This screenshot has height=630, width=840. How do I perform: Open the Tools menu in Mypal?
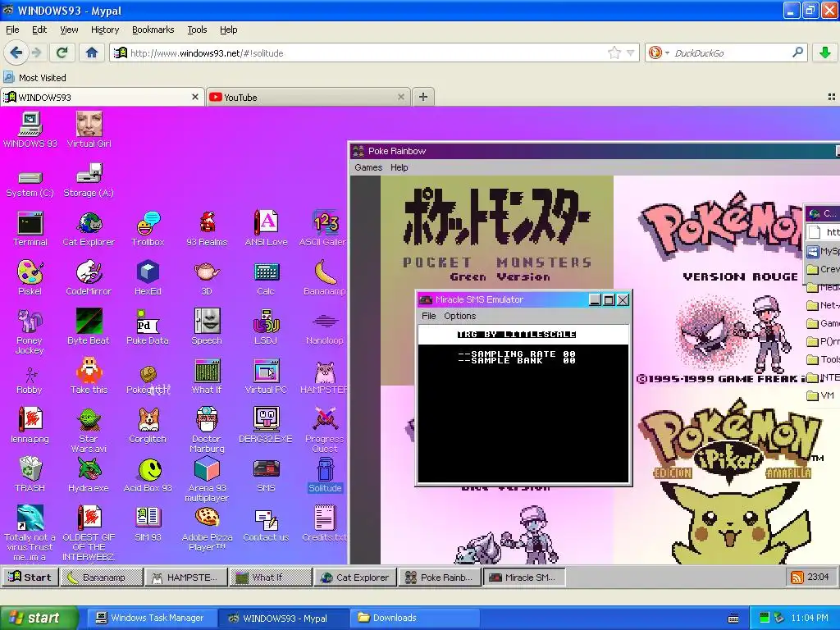tap(197, 30)
